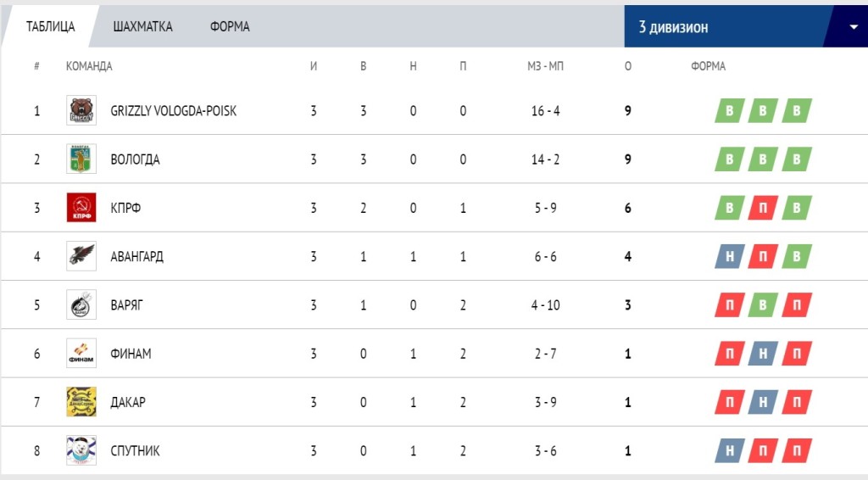Switch to the Шахматка tab
868x480 pixels.
(142, 26)
